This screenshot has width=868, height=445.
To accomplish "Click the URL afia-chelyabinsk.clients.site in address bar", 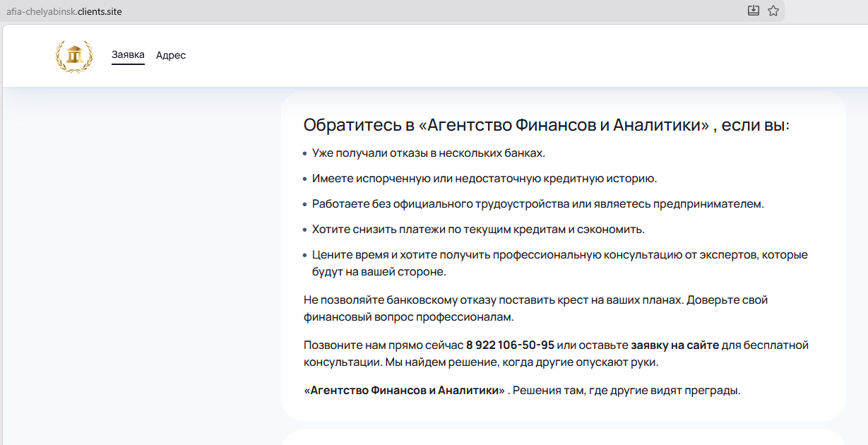I will 64,12.
